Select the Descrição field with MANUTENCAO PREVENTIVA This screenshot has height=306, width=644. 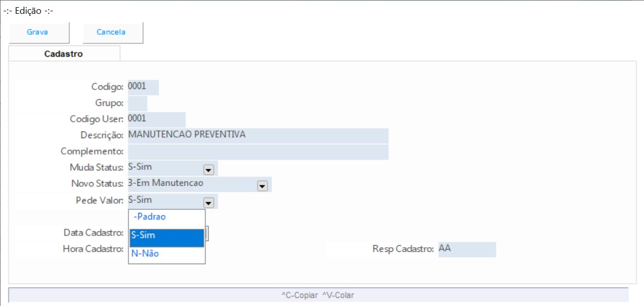258,136
